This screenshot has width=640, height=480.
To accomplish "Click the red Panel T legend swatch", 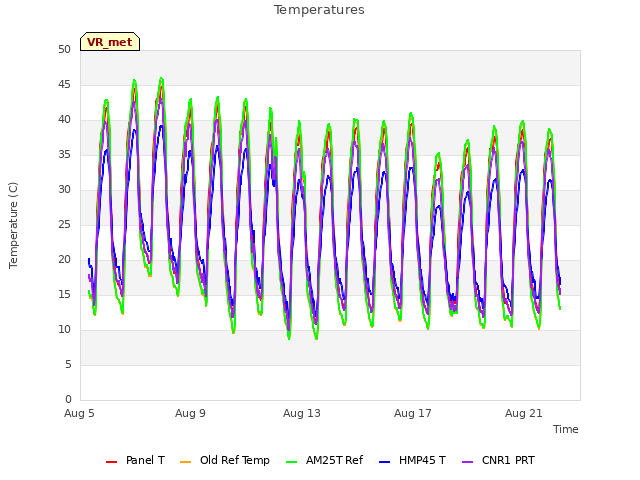I will coord(111,462).
